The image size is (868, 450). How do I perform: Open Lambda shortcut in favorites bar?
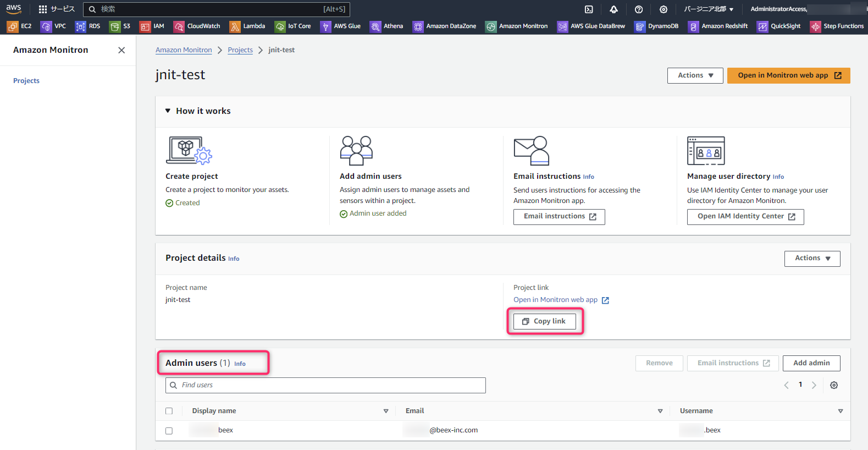pyautogui.click(x=247, y=26)
